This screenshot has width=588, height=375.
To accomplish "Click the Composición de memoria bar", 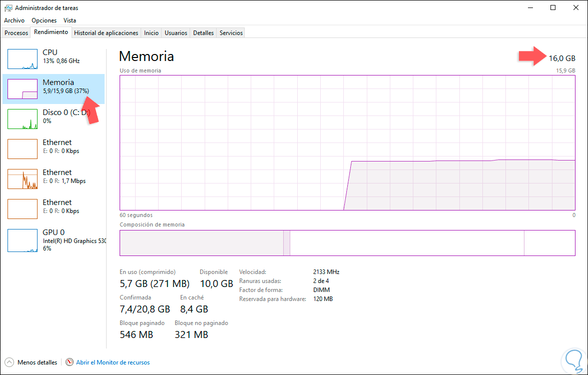I will click(347, 243).
